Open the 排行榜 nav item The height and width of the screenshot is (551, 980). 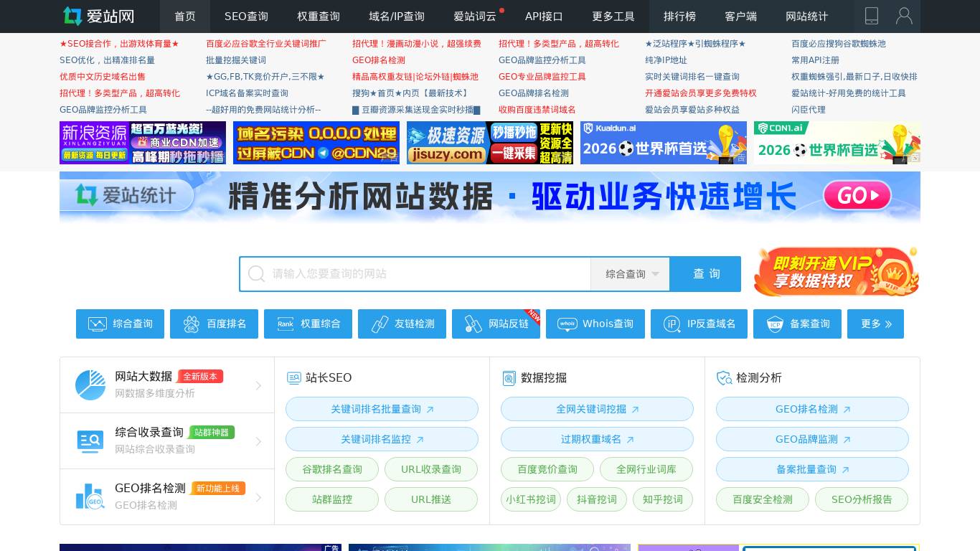coord(679,17)
